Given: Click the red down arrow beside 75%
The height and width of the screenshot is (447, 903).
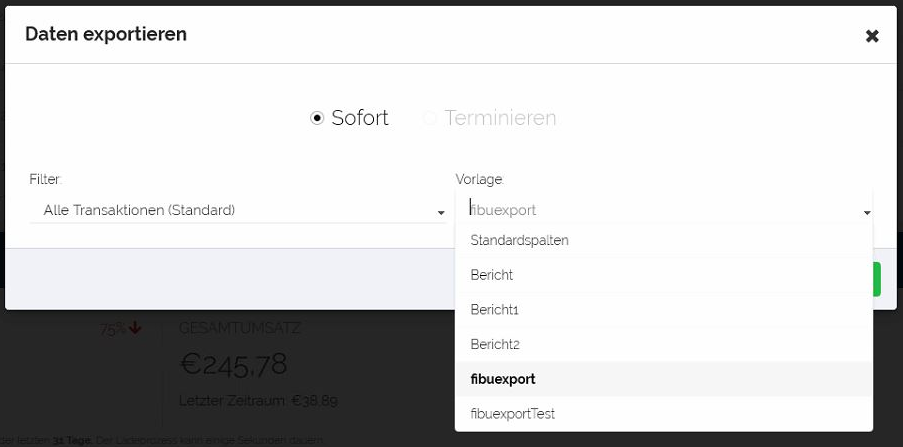Looking at the screenshot, I should pos(135,328).
